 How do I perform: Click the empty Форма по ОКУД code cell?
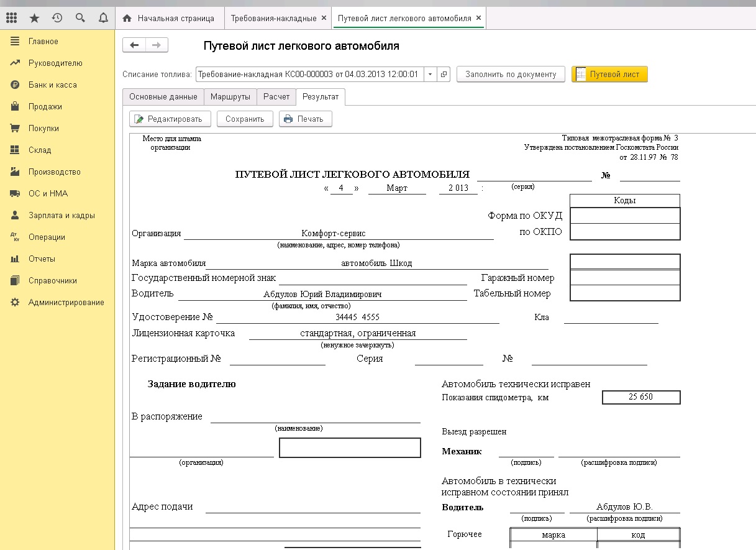click(625, 216)
